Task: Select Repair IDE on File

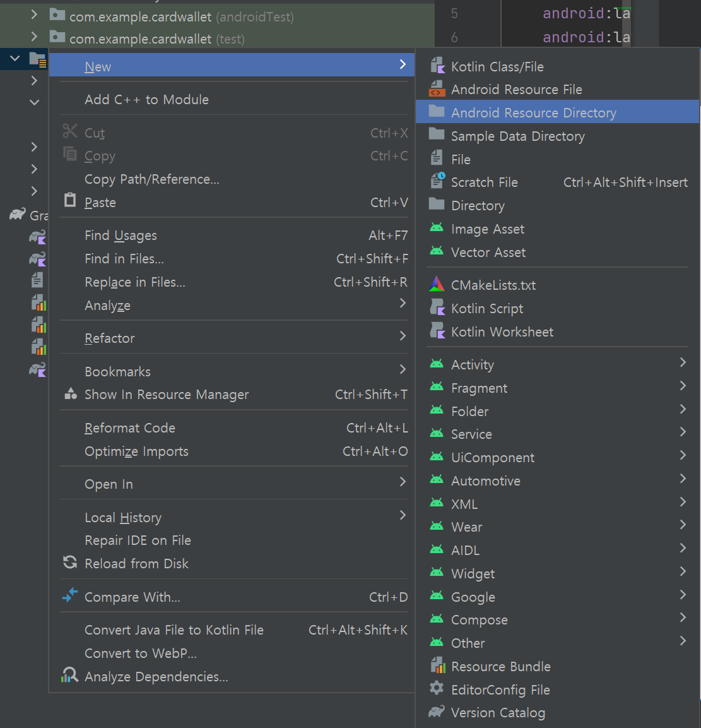Action: 232,540
